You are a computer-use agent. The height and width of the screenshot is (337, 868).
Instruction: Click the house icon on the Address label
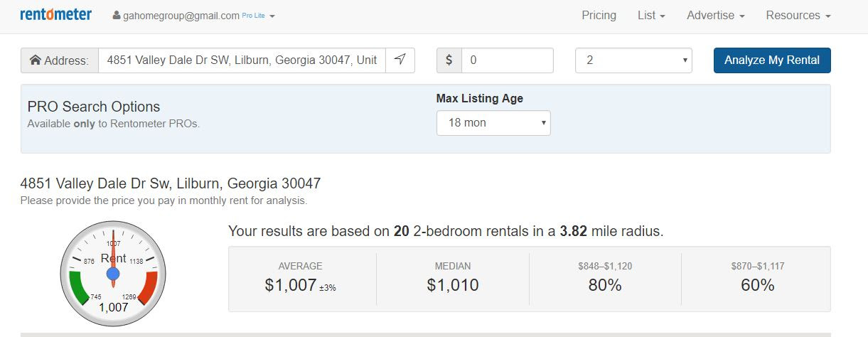(35, 60)
